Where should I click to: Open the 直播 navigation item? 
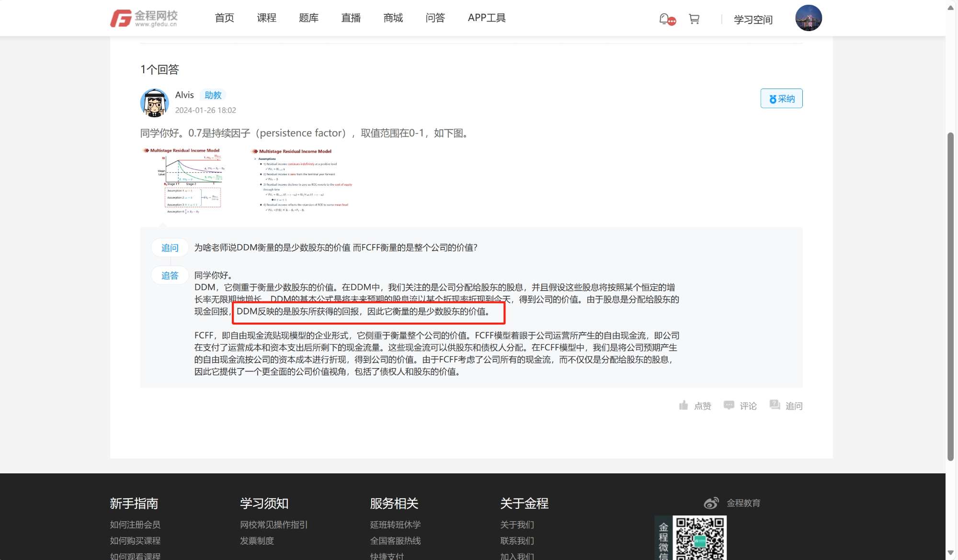[351, 18]
